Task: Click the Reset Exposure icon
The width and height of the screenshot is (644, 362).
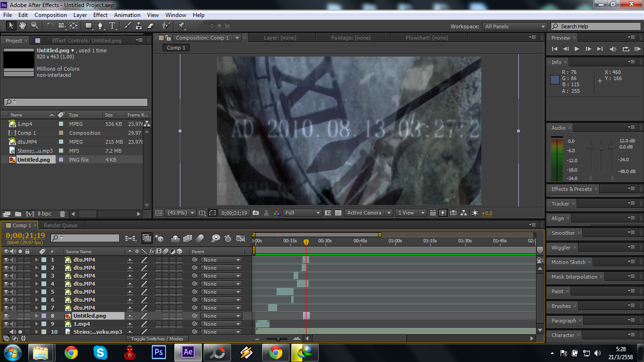Action: 474,213
